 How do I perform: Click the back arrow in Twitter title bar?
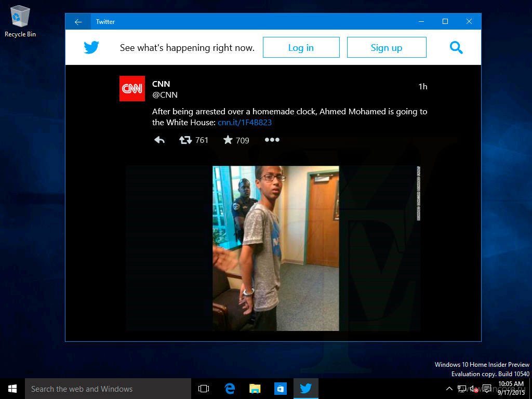point(78,22)
